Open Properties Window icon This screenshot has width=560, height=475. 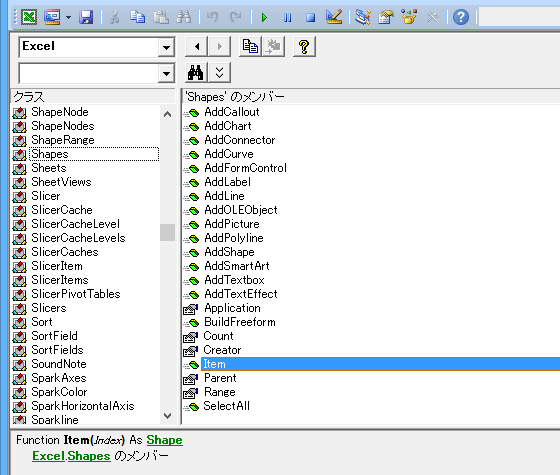386,17
